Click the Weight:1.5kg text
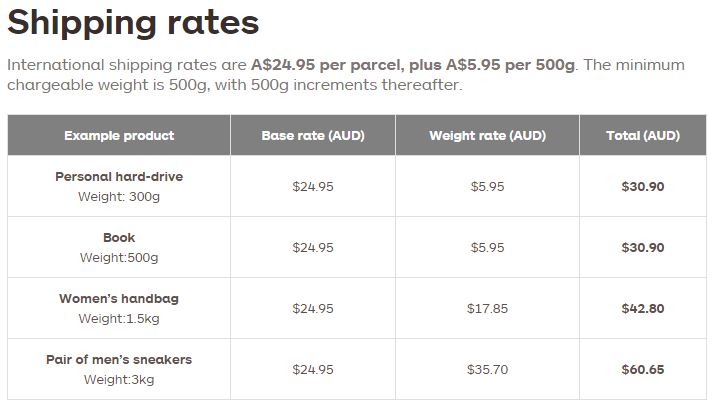723x416 pixels. pos(119,319)
